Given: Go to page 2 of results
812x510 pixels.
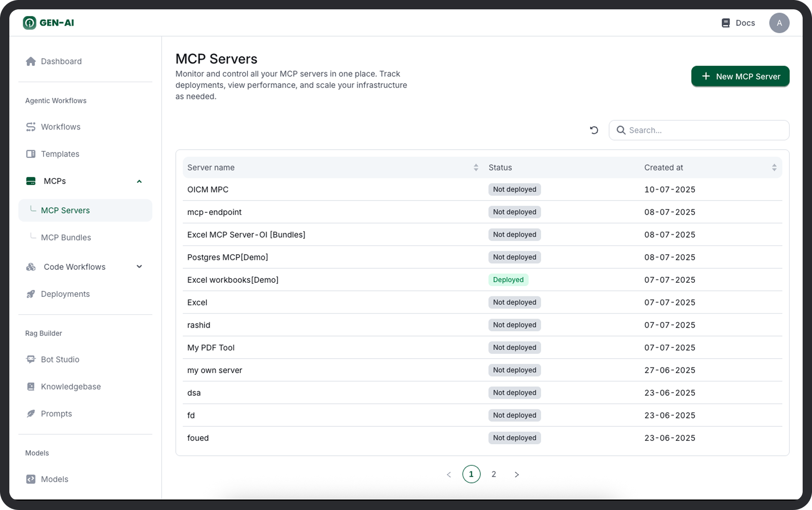Looking at the screenshot, I should [493, 474].
